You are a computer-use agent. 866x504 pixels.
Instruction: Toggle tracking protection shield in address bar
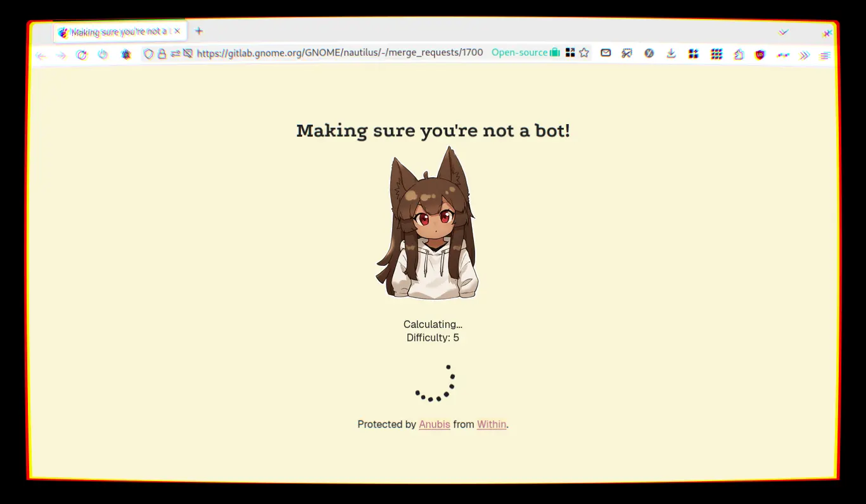[148, 54]
